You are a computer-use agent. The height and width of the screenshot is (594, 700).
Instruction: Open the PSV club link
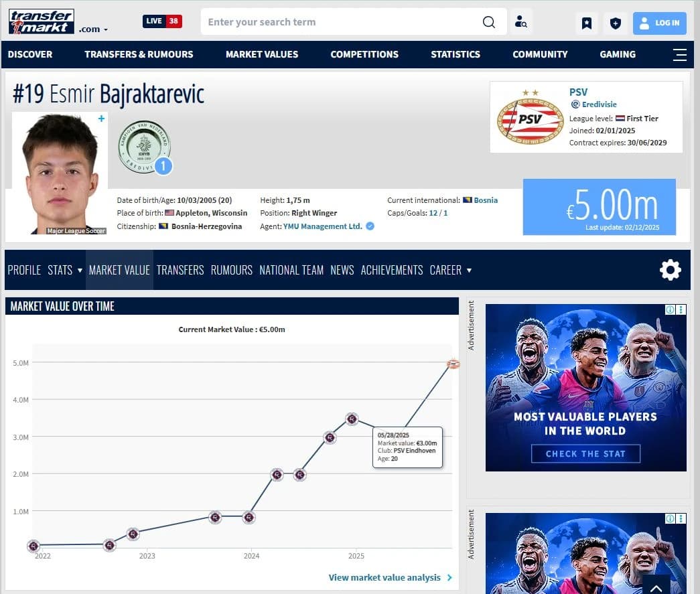(578, 92)
